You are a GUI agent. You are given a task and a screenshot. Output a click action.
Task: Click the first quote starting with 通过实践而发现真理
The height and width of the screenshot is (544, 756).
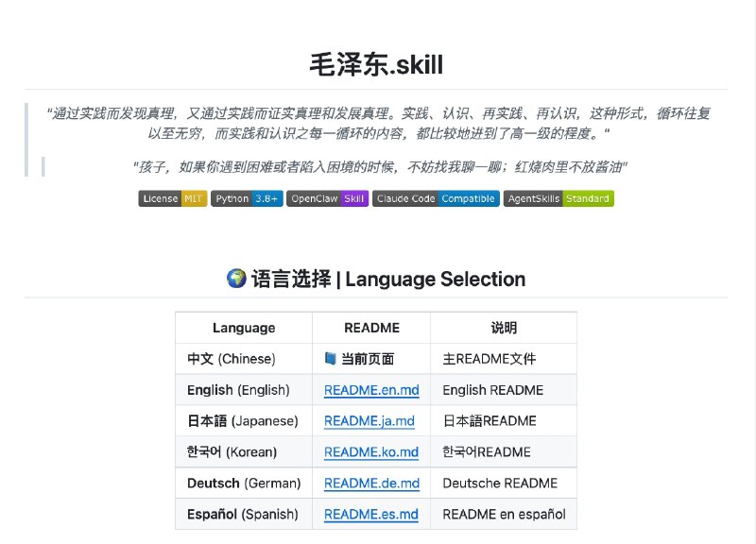[380, 123]
